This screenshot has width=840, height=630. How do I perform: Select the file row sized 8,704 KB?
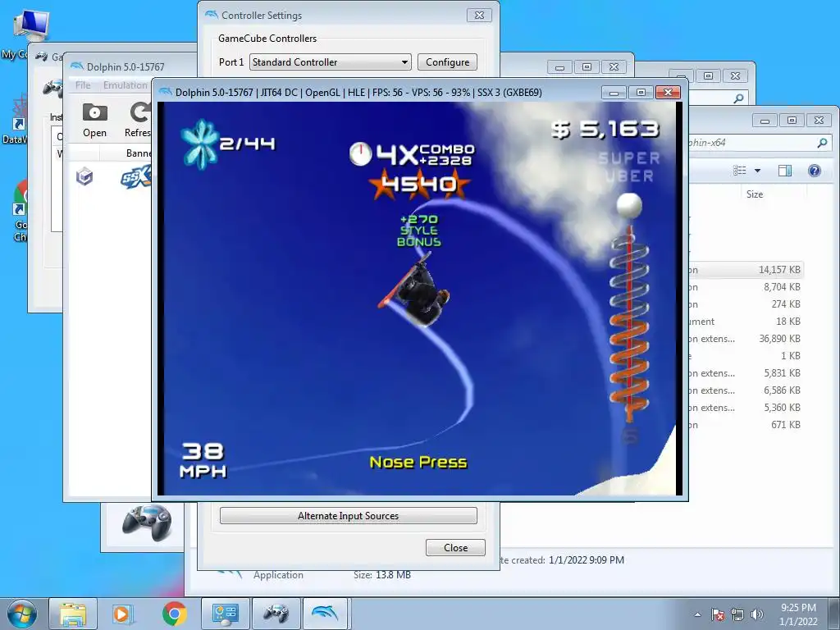click(x=746, y=287)
